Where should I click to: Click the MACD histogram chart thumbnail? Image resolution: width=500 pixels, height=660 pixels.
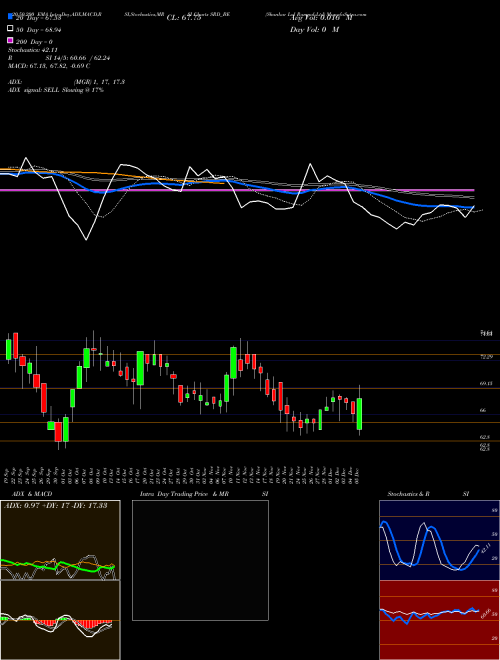point(60,620)
